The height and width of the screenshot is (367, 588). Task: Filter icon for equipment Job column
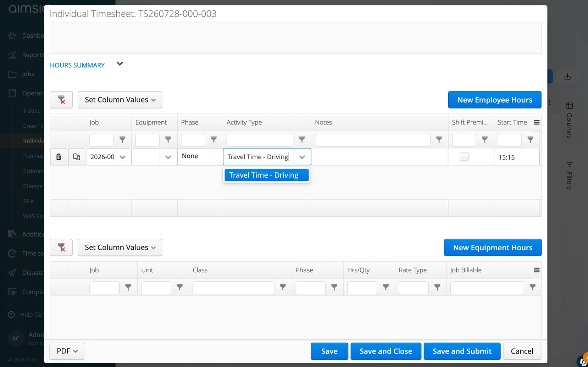coord(128,287)
